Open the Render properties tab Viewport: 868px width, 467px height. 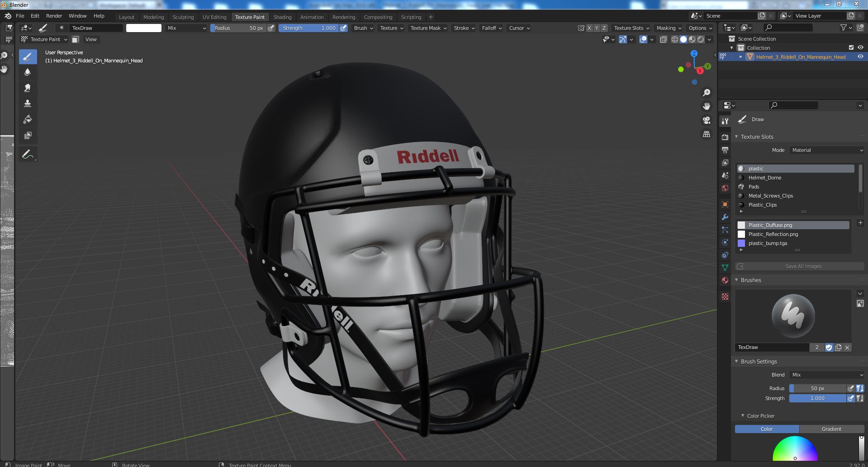point(725,137)
